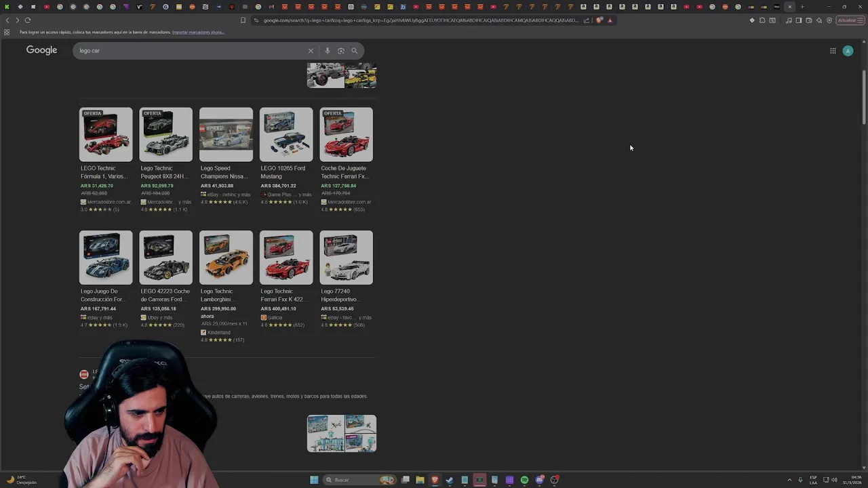Open Task View from taskbar
868x488 pixels.
[405, 480]
